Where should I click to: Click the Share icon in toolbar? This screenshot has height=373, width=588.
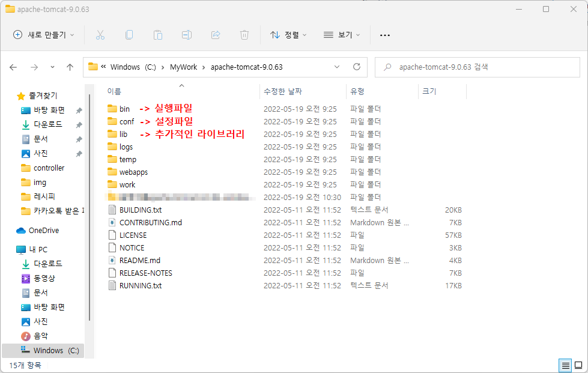(x=216, y=35)
